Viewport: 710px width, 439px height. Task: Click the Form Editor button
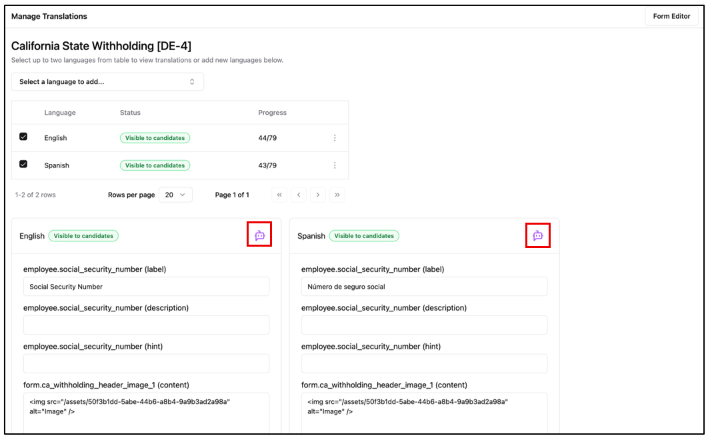tap(671, 16)
